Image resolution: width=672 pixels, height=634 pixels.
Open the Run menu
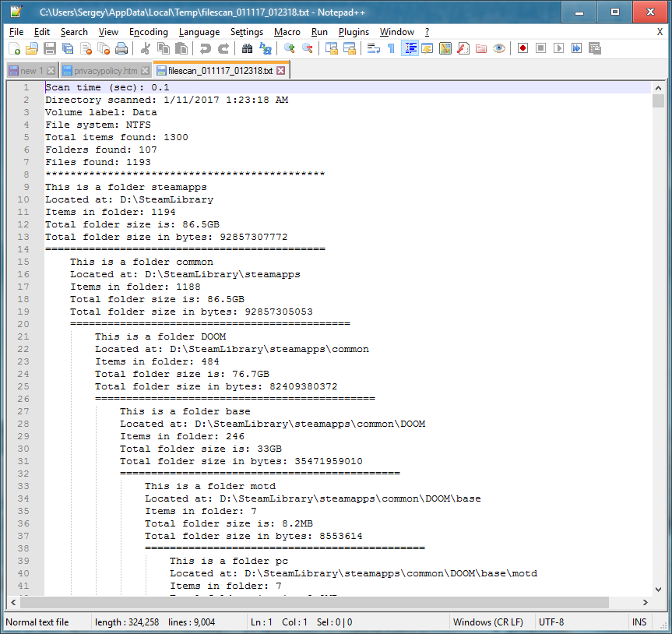[x=319, y=32]
